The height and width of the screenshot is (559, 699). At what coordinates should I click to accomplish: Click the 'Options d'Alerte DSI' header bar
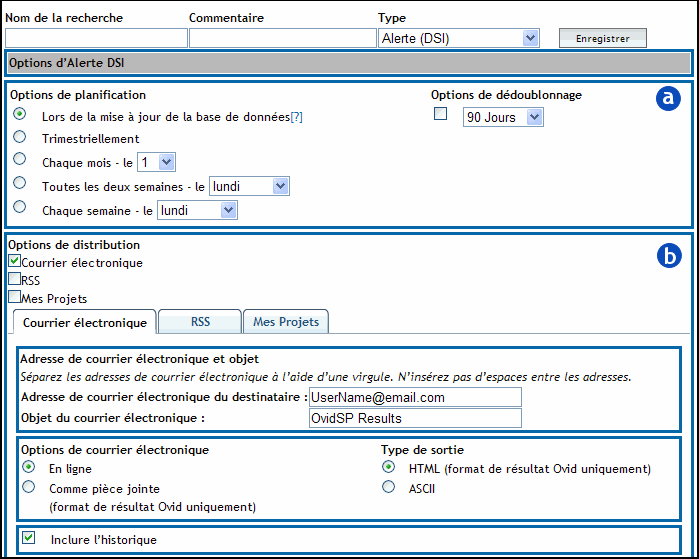tap(350, 63)
